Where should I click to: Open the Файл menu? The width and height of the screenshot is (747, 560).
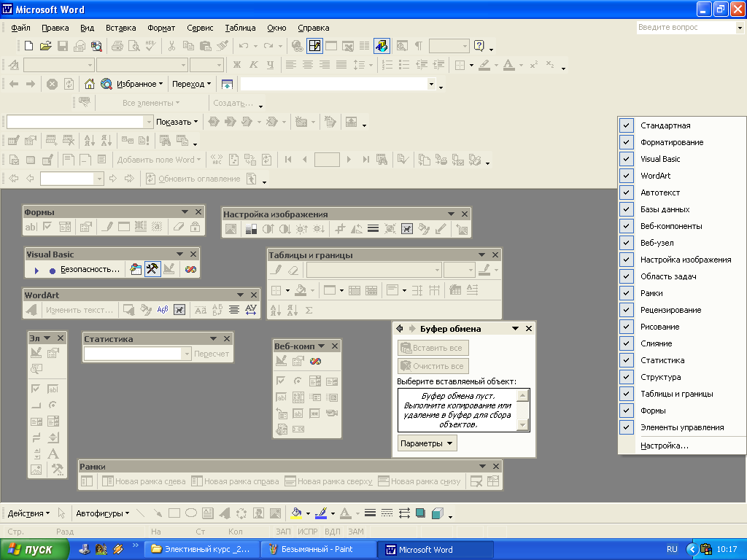tap(20, 28)
